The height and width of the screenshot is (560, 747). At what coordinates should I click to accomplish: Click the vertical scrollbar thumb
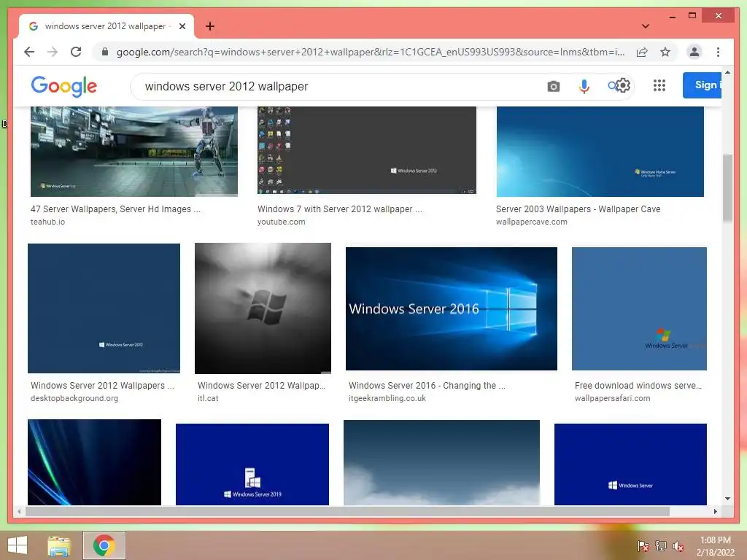[727, 187]
